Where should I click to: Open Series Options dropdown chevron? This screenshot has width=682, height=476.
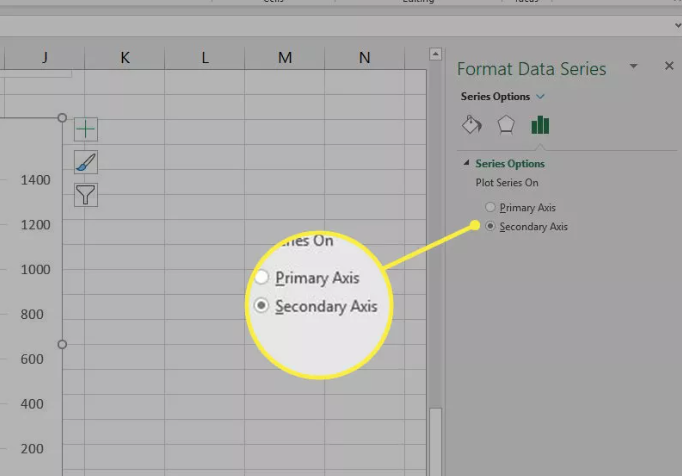(x=540, y=97)
